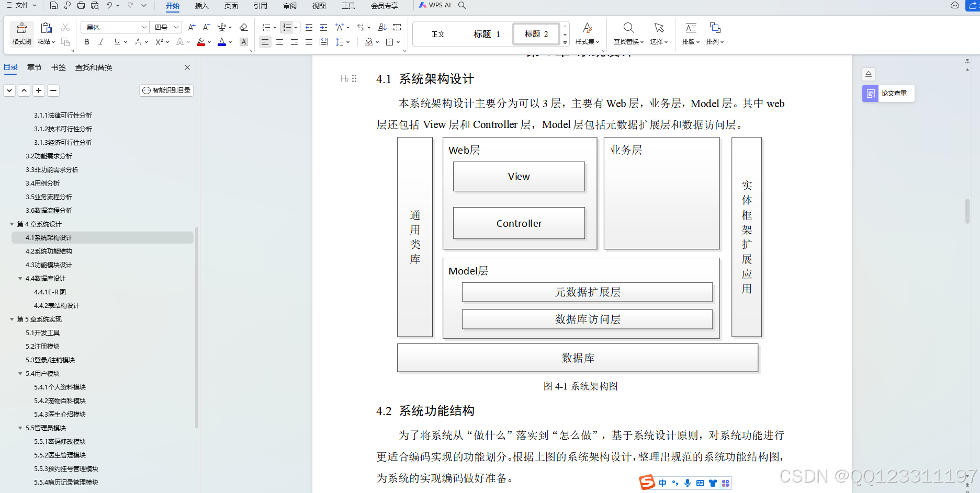Click 智能识别目录 button
The image size is (980, 493).
(x=166, y=90)
